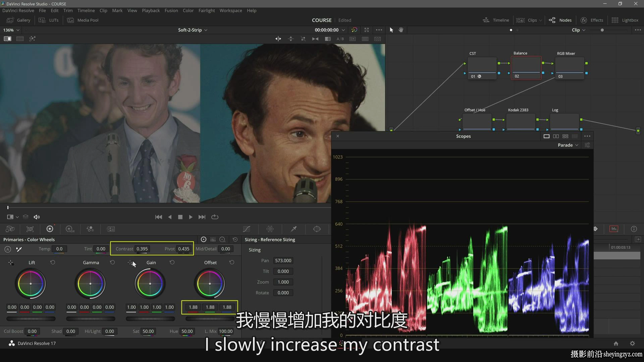Open the Soft-2-Strip timeline dropdown

click(193, 30)
